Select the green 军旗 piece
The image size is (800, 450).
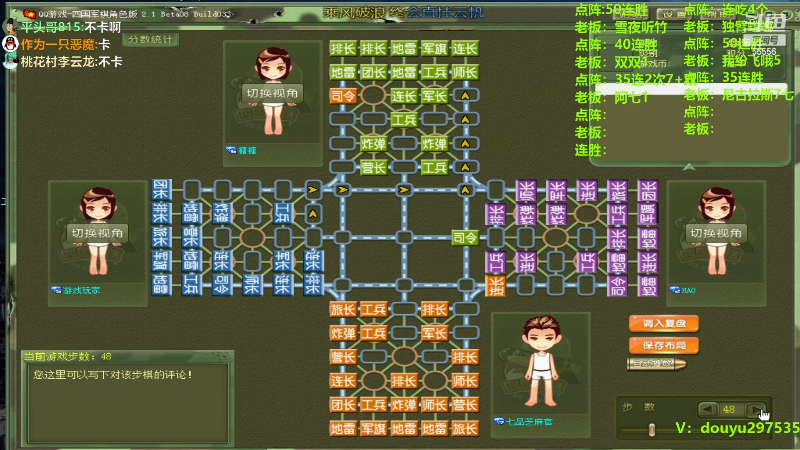point(435,49)
